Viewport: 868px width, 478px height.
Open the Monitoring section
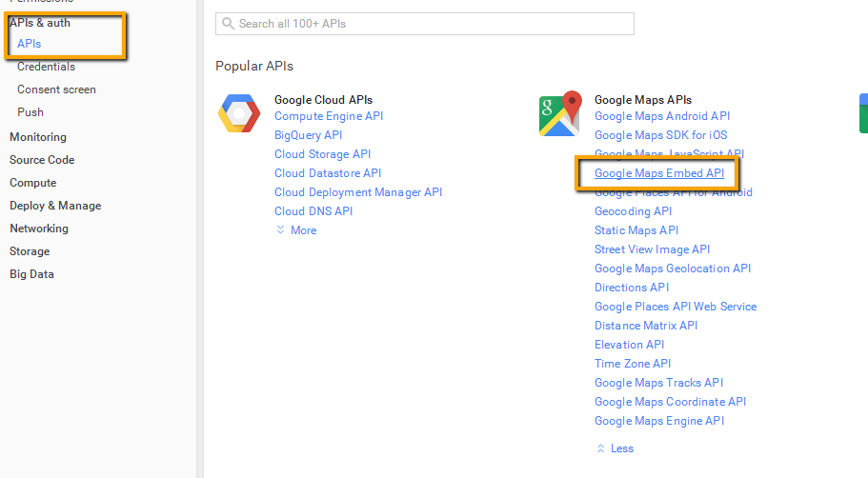pos(38,137)
